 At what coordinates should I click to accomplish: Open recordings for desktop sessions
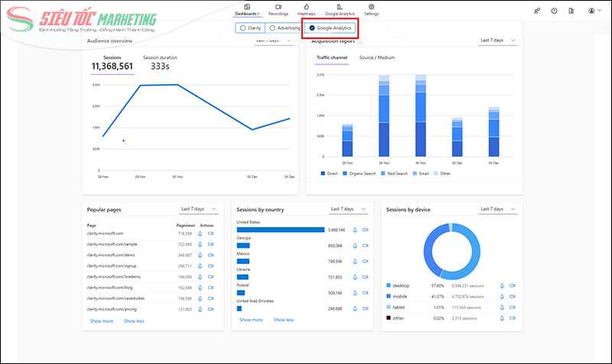coord(513,286)
